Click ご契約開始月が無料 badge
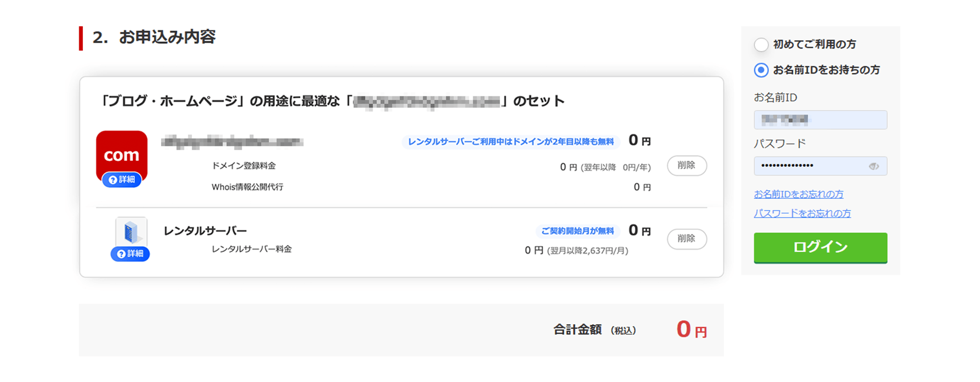This screenshot has width=980, height=382. [x=577, y=231]
